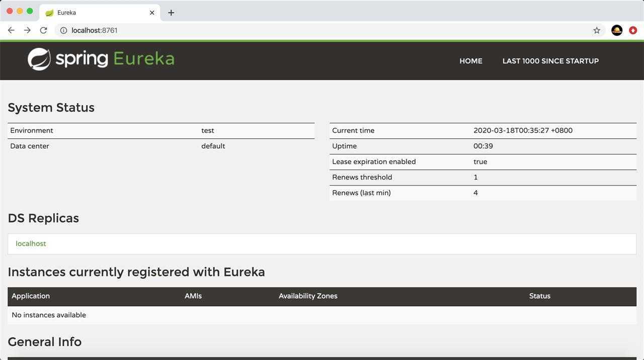Select the Data center label cell
Viewport: 644px width, 360px height.
tap(30, 146)
